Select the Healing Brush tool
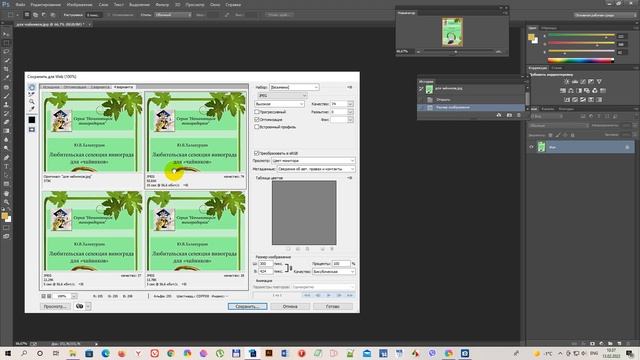This screenshot has height=360, width=640. pos(6,87)
